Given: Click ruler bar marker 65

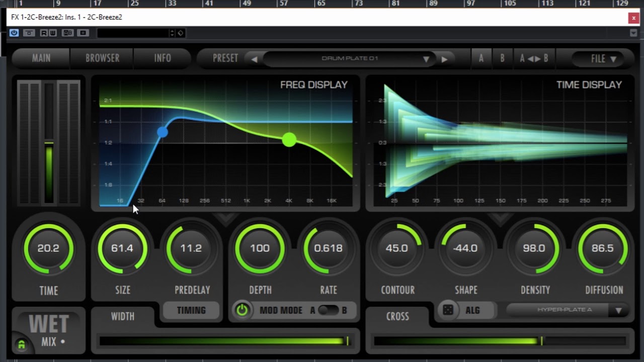Looking at the screenshot, I should 321,4.
